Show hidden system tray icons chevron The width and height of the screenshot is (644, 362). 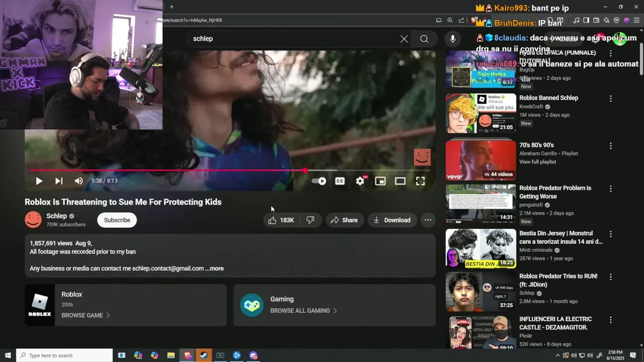tap(557, 355)
